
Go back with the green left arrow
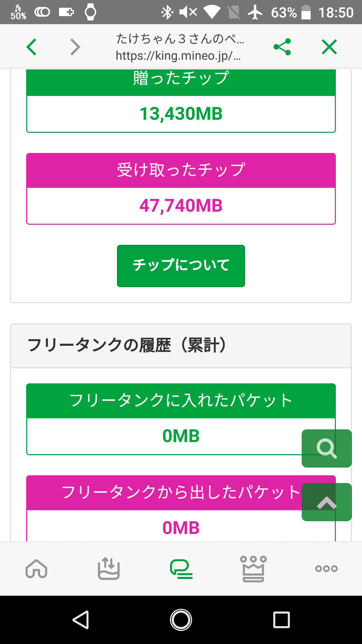click(x=32, y=47)
